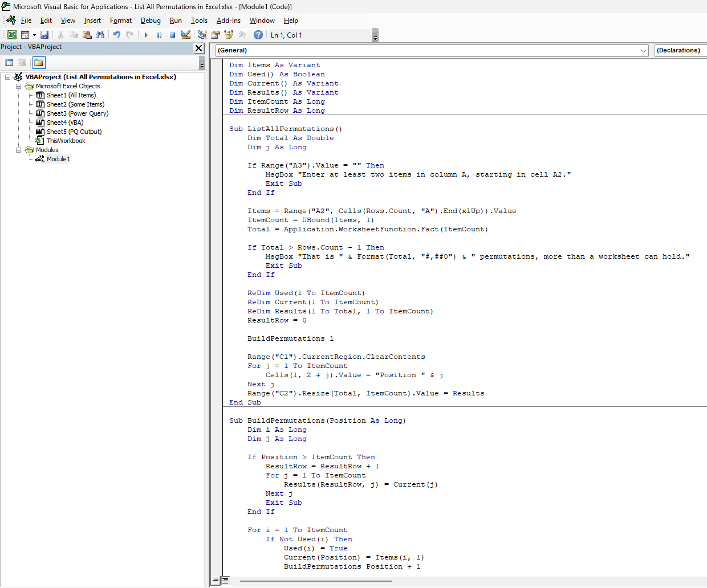The height and width of the screenshot is (588, 707).
Task: Collapse the VBAProject root node
Action: click(x=8, y=77)
